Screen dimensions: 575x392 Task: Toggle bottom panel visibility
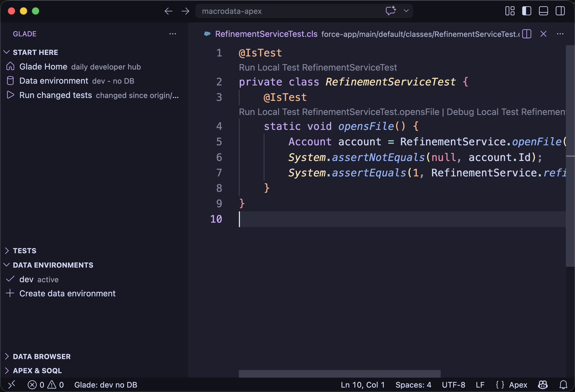pos(543,11)
